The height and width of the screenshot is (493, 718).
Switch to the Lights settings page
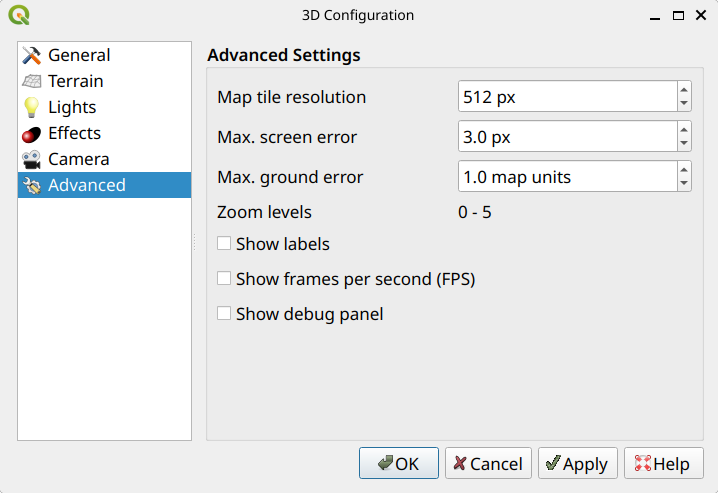click(104, 107)
